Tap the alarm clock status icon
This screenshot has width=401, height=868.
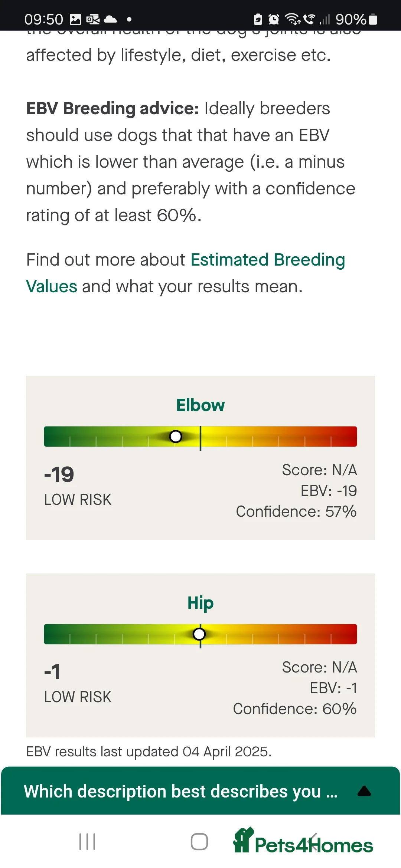274,19
